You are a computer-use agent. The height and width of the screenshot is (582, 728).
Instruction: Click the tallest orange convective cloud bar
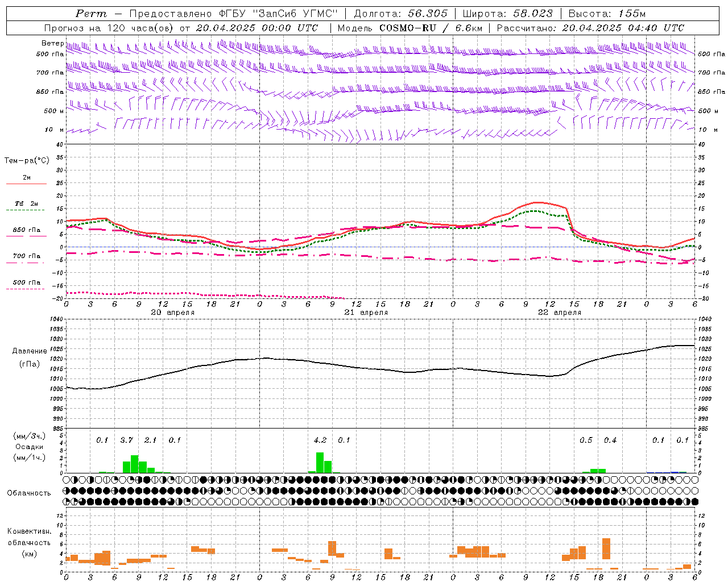[606, 548]
